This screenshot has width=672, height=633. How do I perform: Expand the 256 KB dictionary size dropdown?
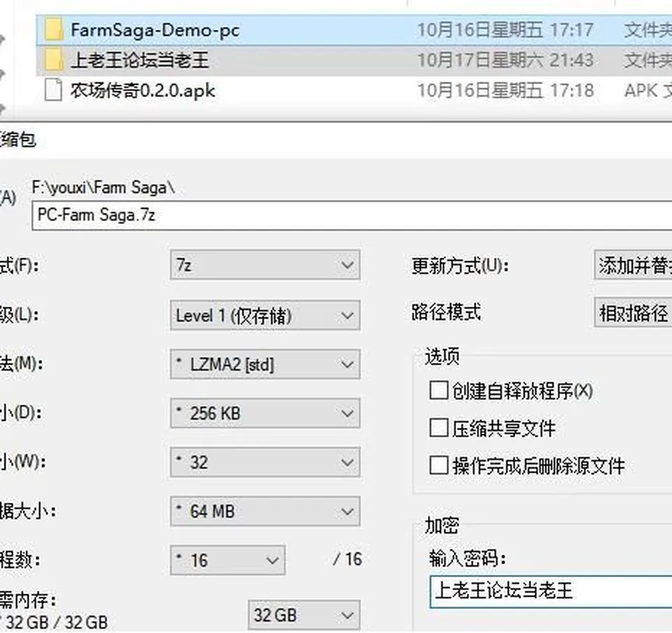265,413
